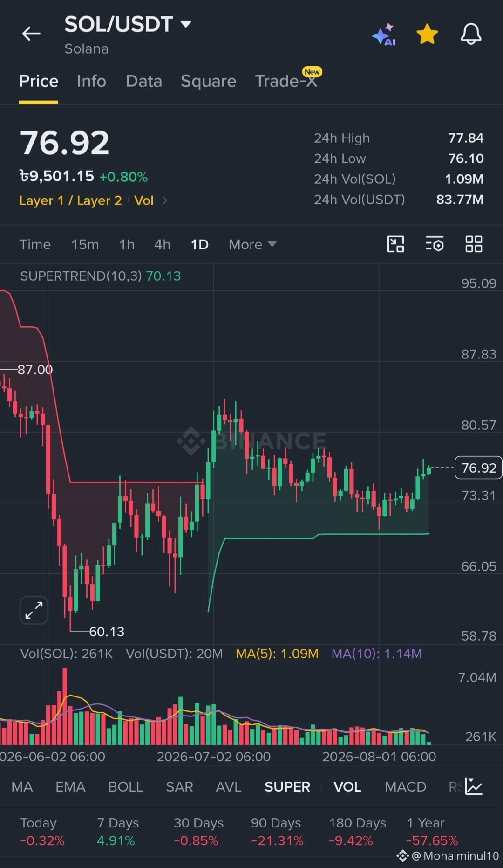Select the 1h interval
This screenshot has width=503, height=868.
pyautogui.click(x=127, y=245)
